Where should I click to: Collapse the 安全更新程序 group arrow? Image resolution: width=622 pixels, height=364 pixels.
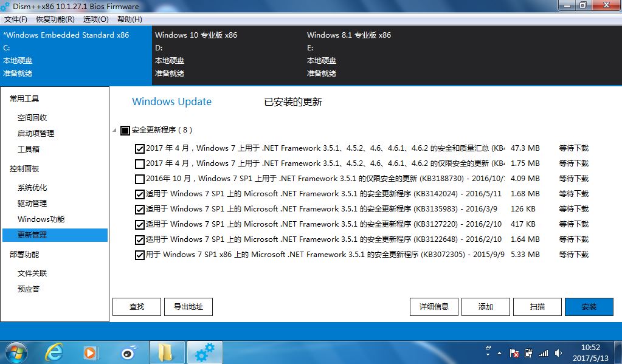(114, 130)
